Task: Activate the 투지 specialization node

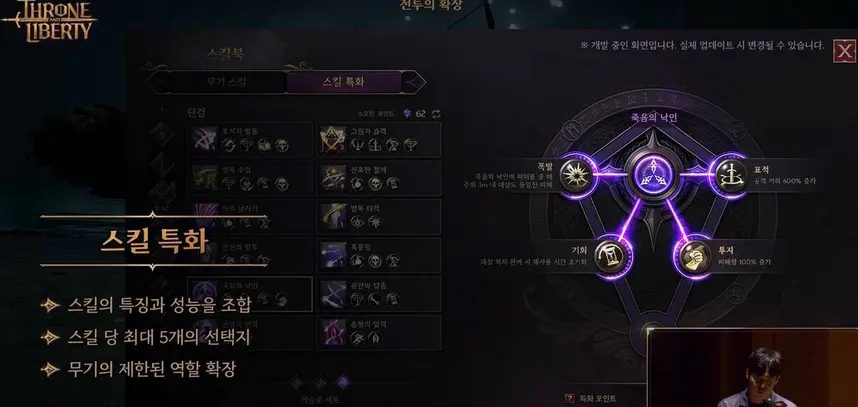Action: pyautogui.click(x=695, y=255)
